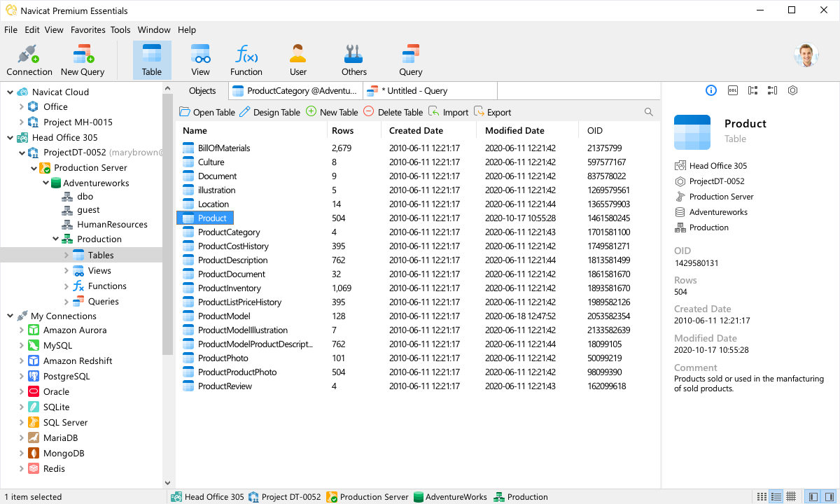Open the Favorites menu
Screen dimensions: 840x504
point(87,30)
